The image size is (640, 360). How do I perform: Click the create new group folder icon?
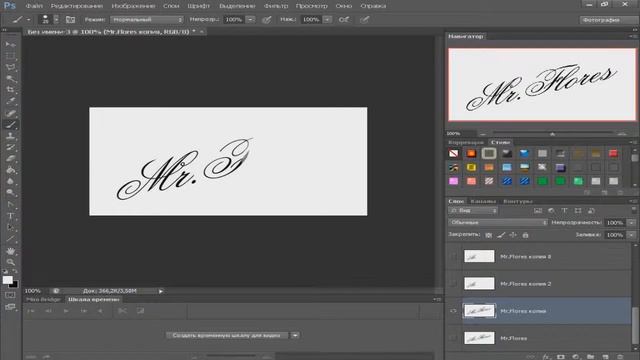tap(591, 357)
